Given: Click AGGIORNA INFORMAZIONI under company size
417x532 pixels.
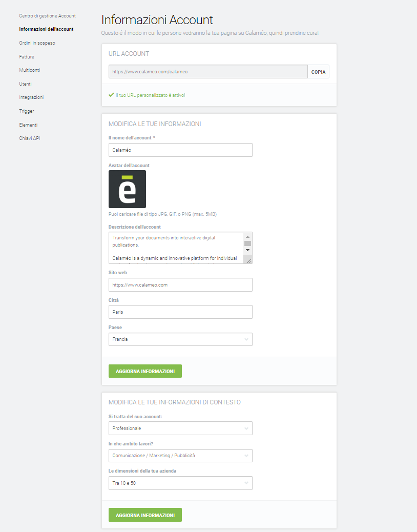Looking at the screenshot, I should pos(145,515).
